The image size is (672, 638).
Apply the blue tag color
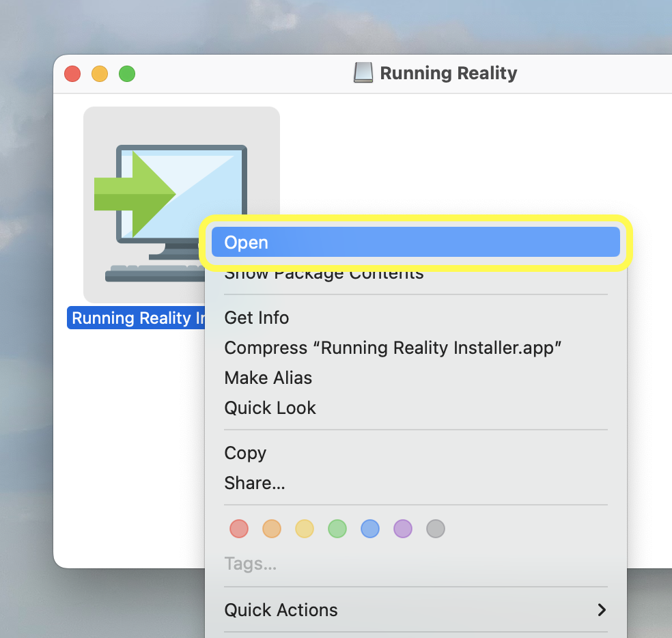pyautogui.click(x=370, y=529)
